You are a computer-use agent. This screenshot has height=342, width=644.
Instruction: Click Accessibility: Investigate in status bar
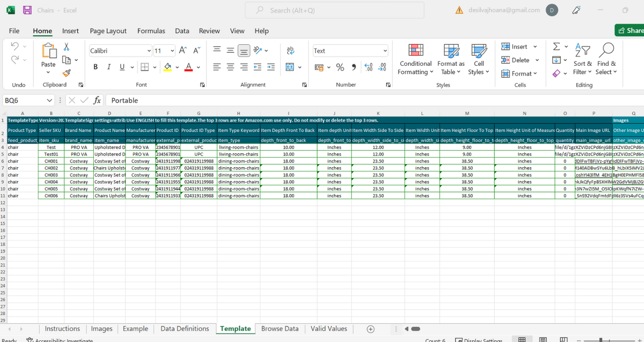point(59,340)
